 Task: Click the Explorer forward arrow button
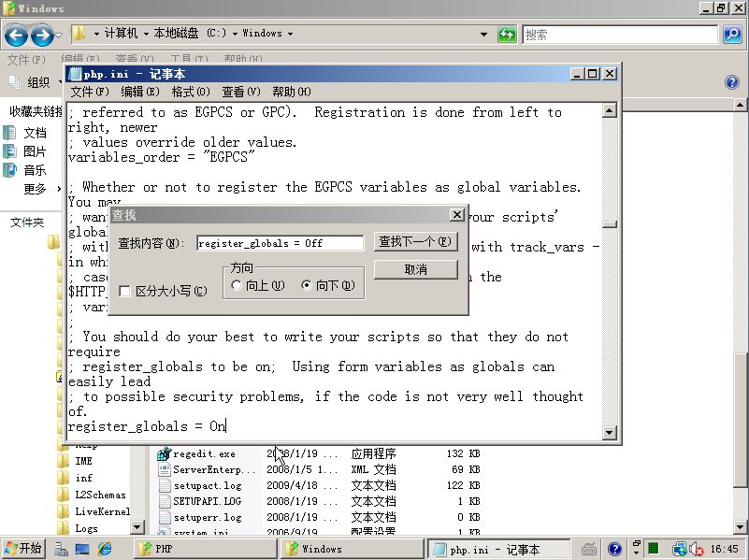point(42,36)
